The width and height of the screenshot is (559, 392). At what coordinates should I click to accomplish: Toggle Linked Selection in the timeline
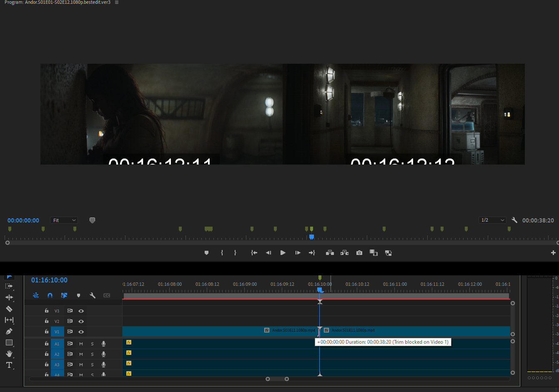[x=64, y=295]
